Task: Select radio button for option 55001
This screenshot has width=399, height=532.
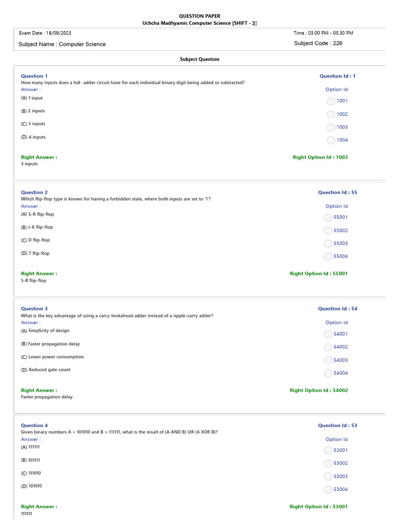Action: (328, 218)
